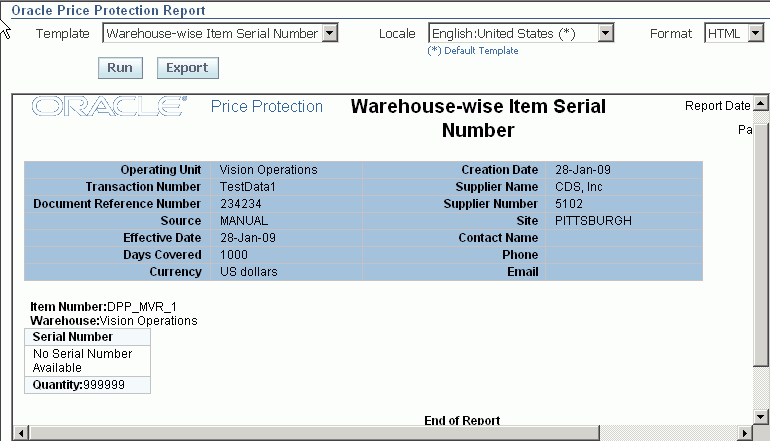
Task: Click the Email label
Action: (522, 272)
